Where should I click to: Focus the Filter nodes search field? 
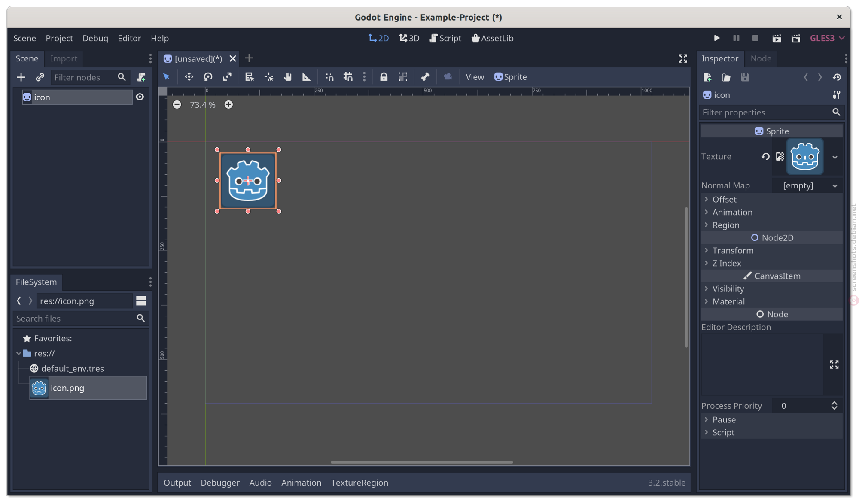pyautogui.click(x=90, y=77)
